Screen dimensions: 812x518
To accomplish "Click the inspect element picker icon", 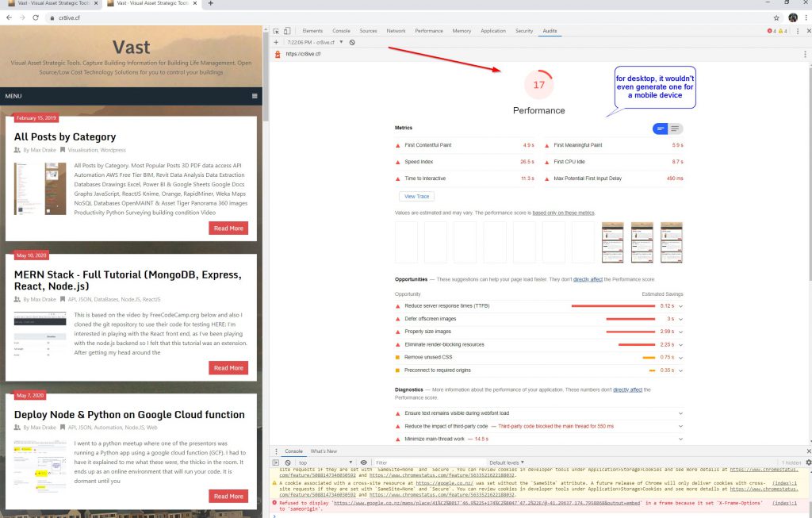I will click(276, 31).
